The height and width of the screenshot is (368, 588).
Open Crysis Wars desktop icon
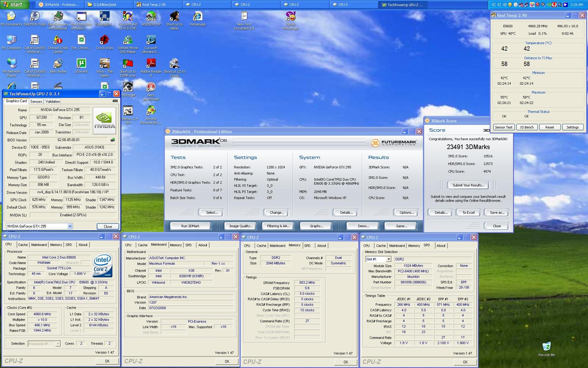click(104, 42)
